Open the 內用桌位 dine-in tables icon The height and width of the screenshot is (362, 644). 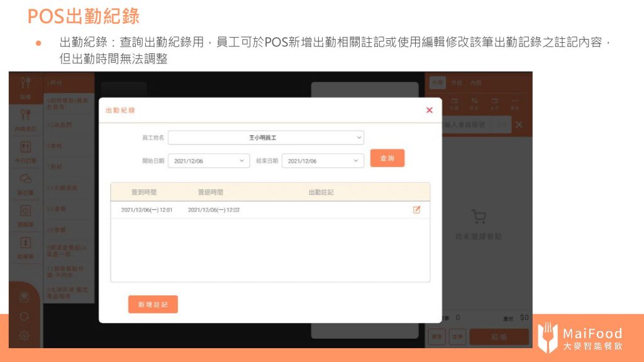tap(26, 118)
